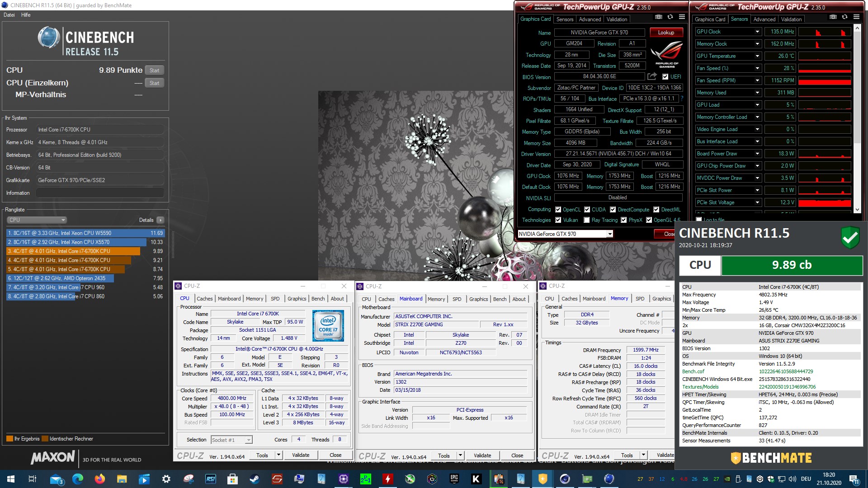Click Close button in middle CPU-Z window
Screen dimensions: 868x488
pos(517,455)
